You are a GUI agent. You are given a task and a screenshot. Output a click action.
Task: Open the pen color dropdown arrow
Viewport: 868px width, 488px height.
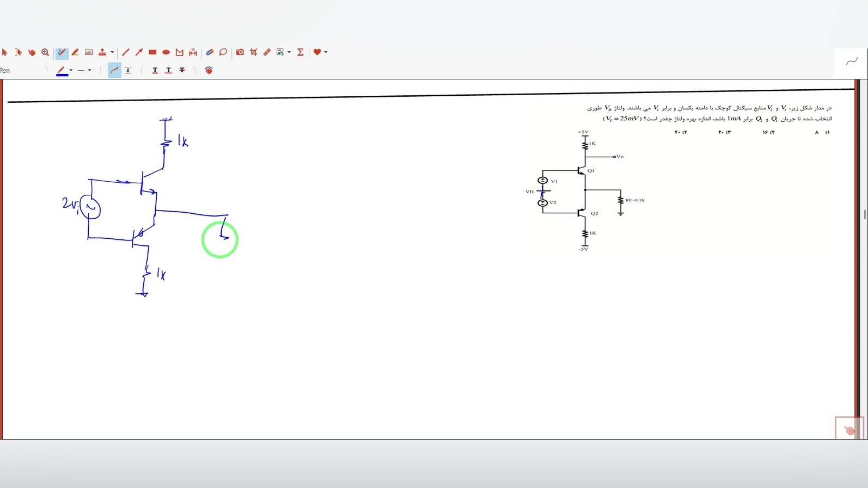point(71,70)
